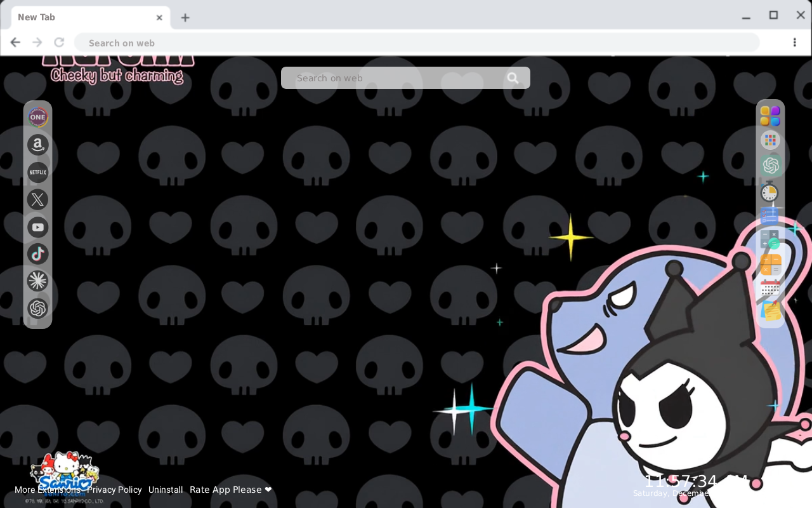The image size is (812, 508).
Task: Launch the TikTok shortcut icon
Action: coord(37,254)
